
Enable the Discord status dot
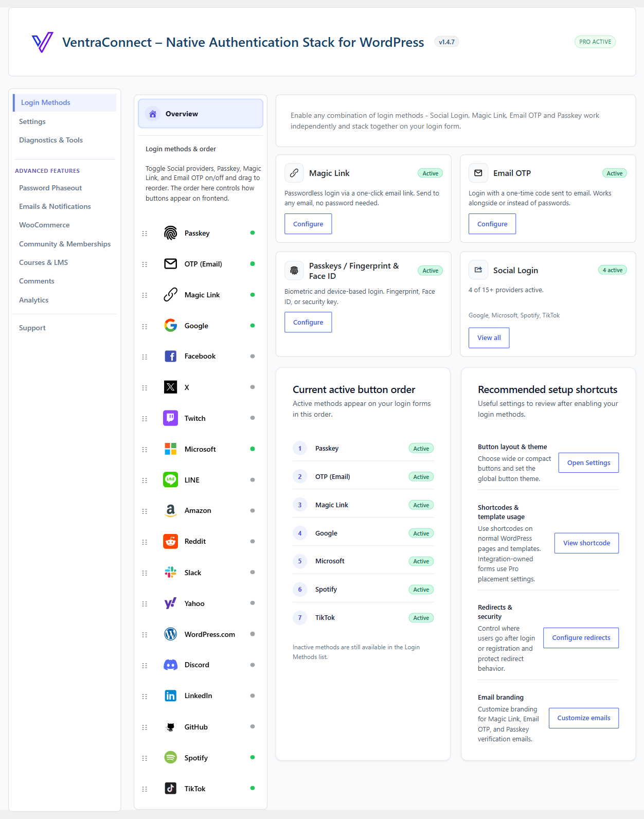point(253,665)
